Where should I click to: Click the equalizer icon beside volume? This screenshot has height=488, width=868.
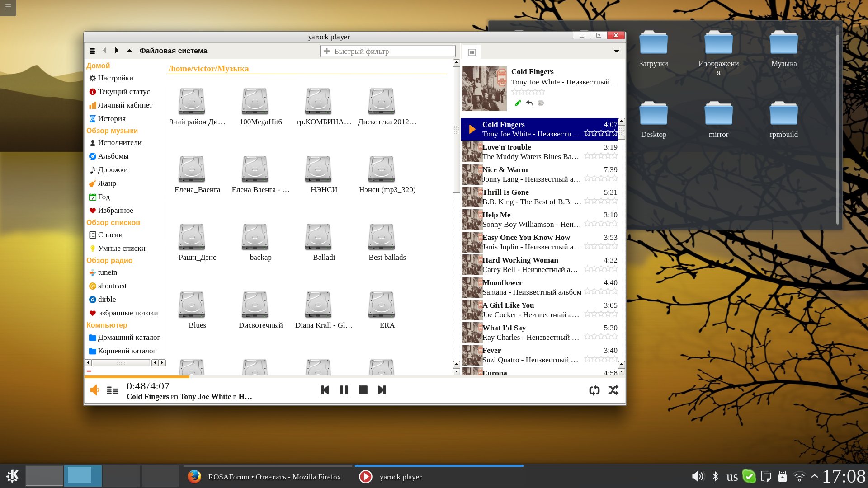113,390
